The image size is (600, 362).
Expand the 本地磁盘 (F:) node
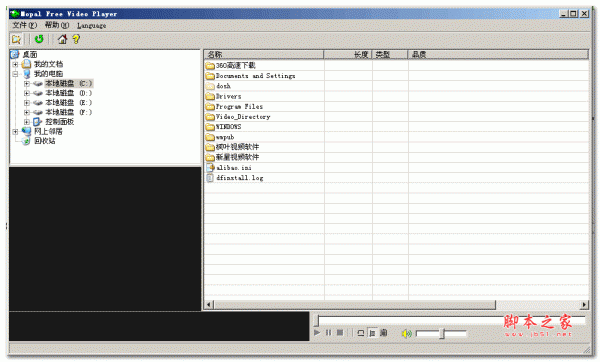tap(26, 112)
